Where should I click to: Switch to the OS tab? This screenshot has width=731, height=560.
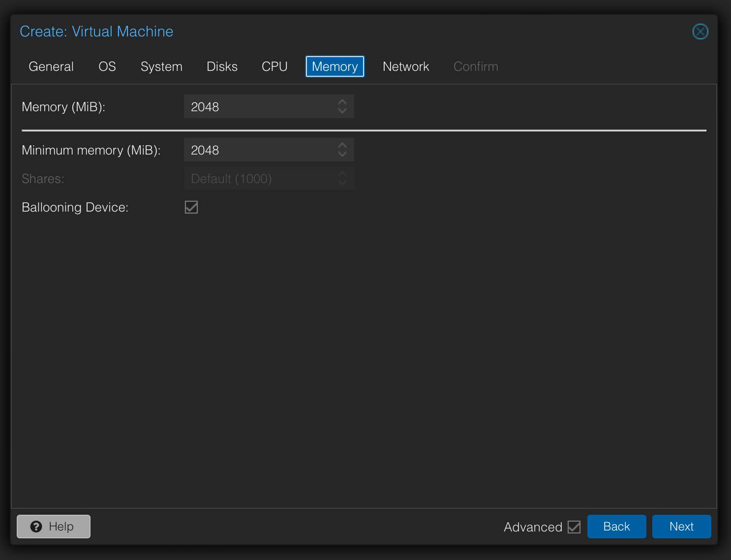pyautogui.click(x=107, y=66)
